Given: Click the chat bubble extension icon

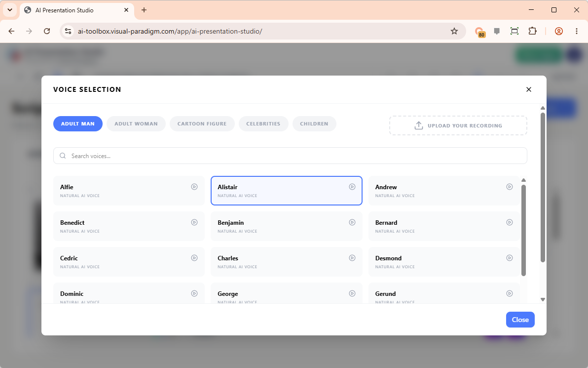Looking at the screenshot, I should [x=497, y=31].
